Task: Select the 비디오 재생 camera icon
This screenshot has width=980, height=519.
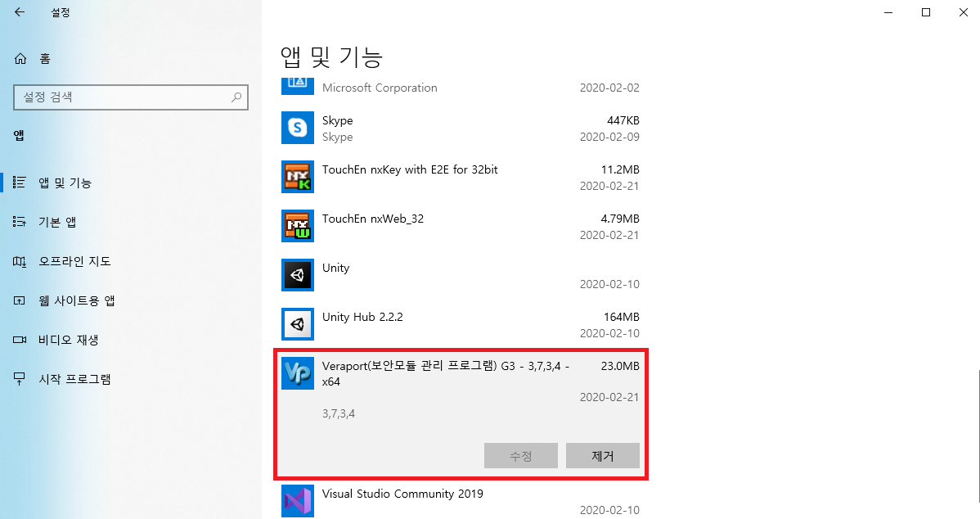Action: point(20,340)
